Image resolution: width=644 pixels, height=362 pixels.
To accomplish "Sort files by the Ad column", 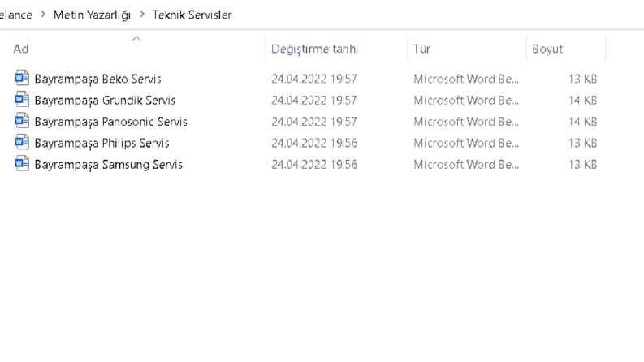I will (x=21, y=49).
